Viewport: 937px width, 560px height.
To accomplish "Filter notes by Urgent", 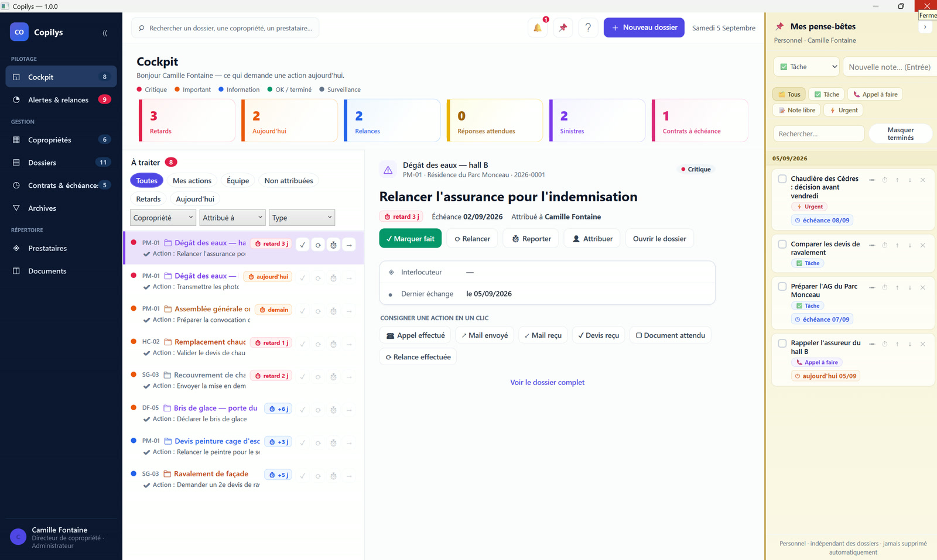I will click(843, 110).
